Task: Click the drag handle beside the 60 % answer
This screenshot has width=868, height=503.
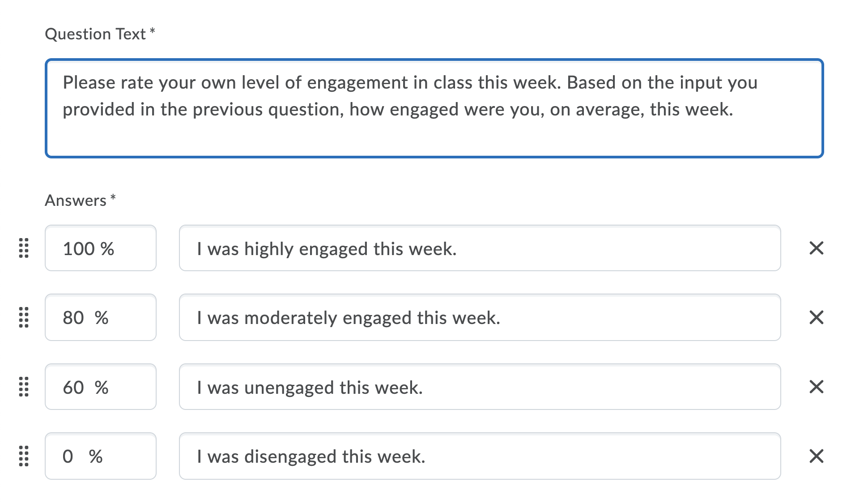Action: coord(23,388)
